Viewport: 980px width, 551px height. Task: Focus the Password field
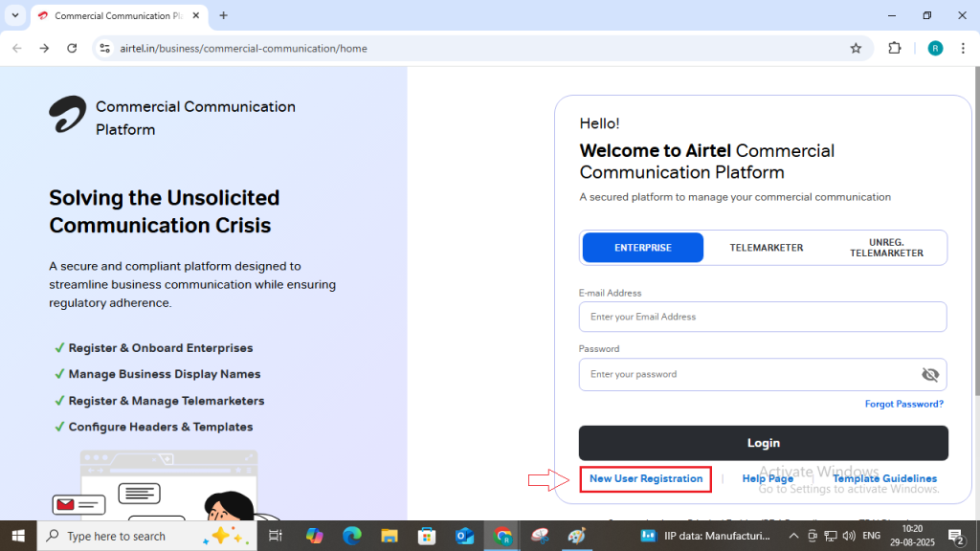coord(763,374)
